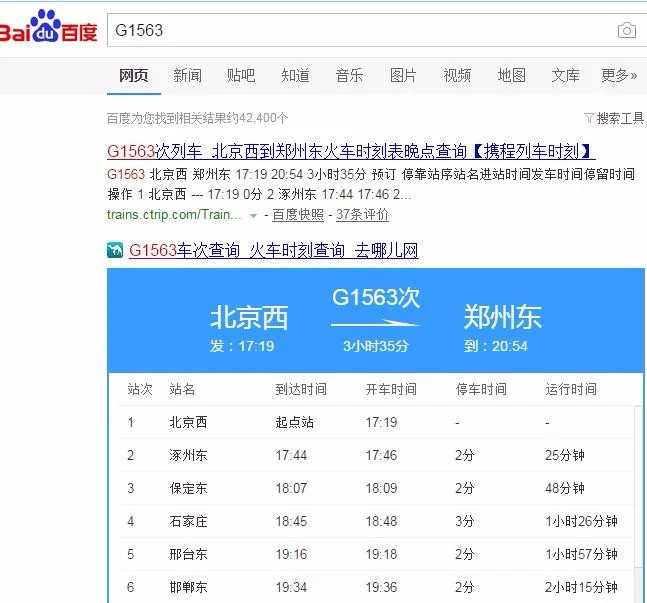The height and width of the screenshot is (603, 647).
Task: Switch to the 文库 tab
Action: point(565,76)
